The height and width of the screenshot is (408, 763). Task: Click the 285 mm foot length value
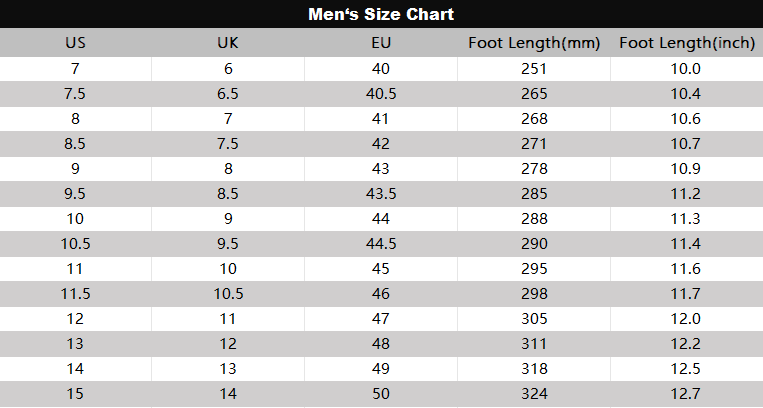534,194
